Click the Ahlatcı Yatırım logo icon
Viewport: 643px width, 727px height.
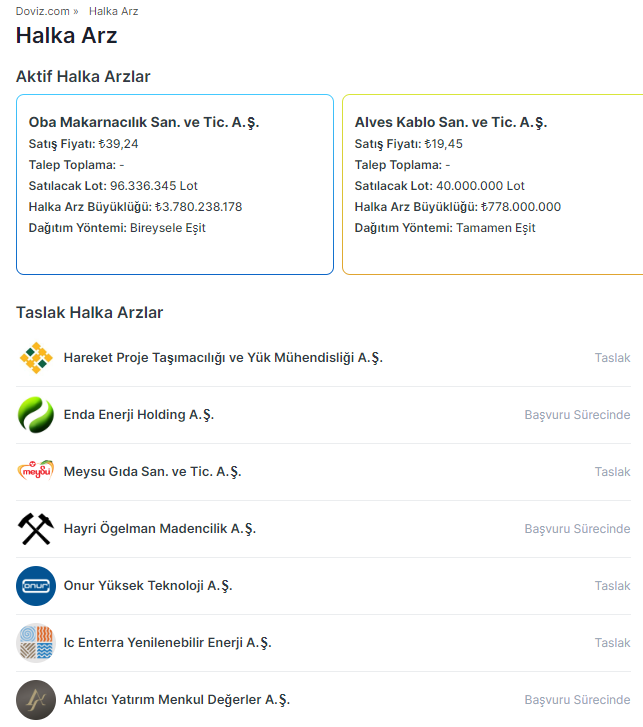pyautogui.click(x=36, y=700)
